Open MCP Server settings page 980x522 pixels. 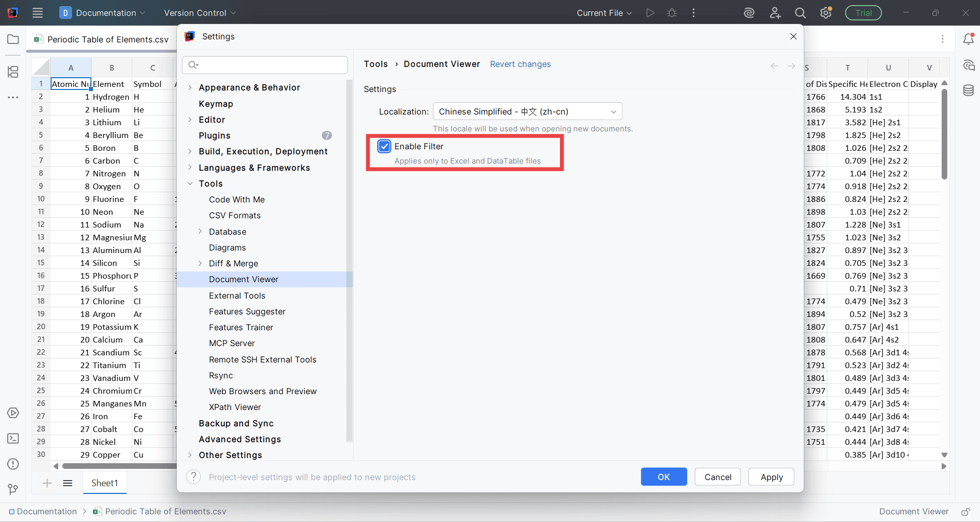click(232, 343)
